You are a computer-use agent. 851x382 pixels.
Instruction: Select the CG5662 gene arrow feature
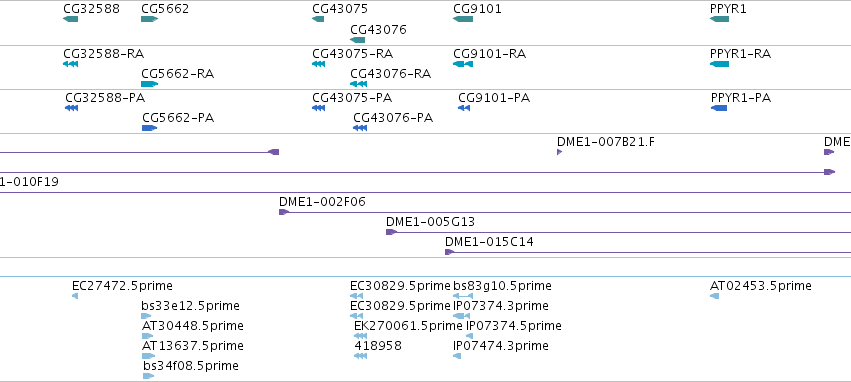click(x=149, y=19)
